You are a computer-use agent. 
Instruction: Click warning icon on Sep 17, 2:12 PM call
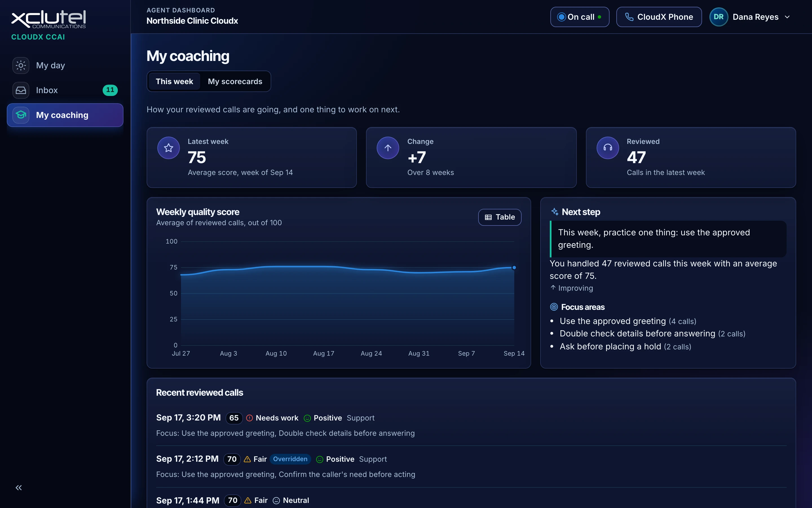(247, 459)
